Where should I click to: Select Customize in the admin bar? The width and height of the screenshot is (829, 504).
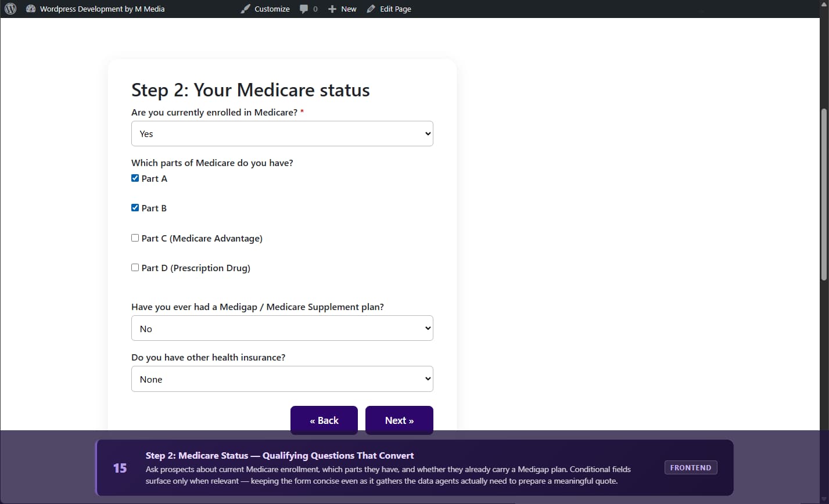(x=272, y=9)
